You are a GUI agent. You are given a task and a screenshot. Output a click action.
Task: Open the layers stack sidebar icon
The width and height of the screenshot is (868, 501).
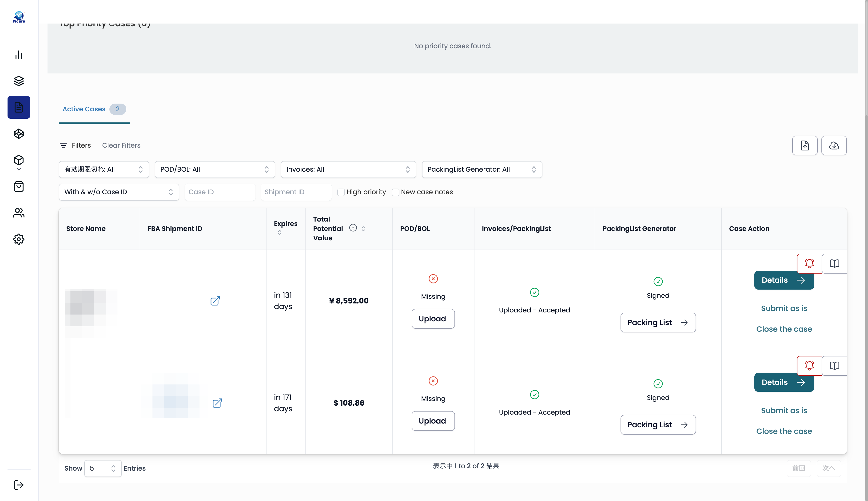tap(19, 81)
